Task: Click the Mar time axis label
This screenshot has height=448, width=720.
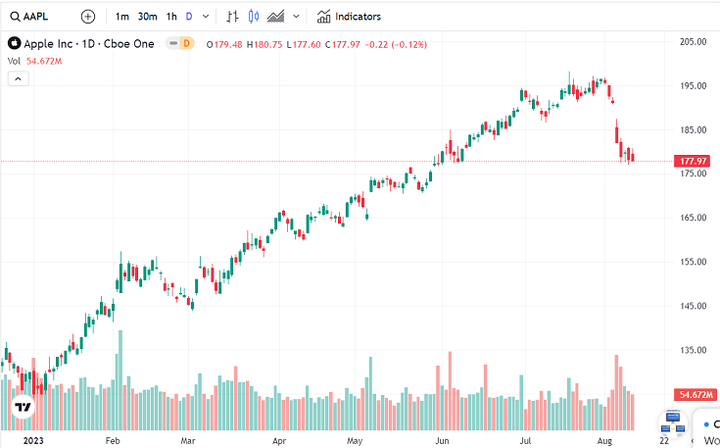Action: tap(187, 441)
